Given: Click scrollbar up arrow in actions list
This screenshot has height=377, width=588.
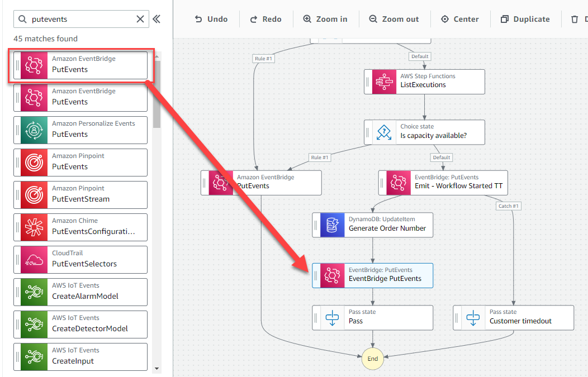Looking at the screenshot, I should click(157, 56).
